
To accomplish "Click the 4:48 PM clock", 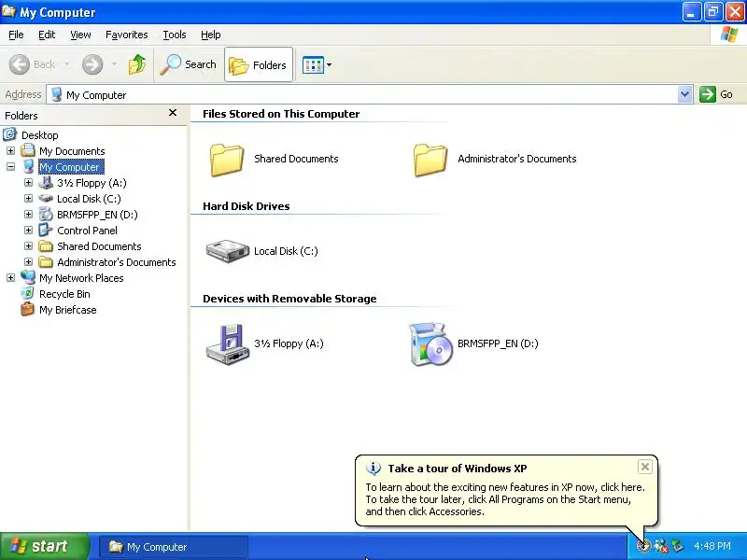I will (712, 546).
